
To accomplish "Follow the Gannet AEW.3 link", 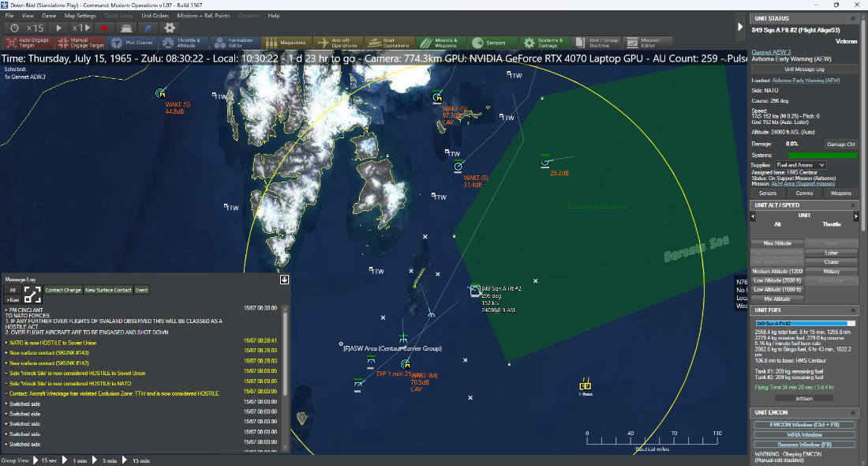I will pyautogui.click(x=771, y=52).
